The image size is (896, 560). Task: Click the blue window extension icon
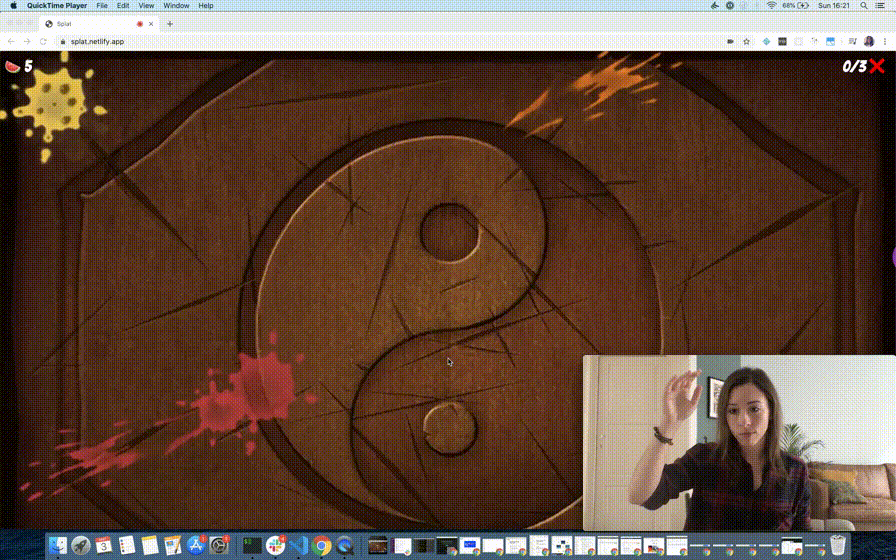tap(830, 42)
